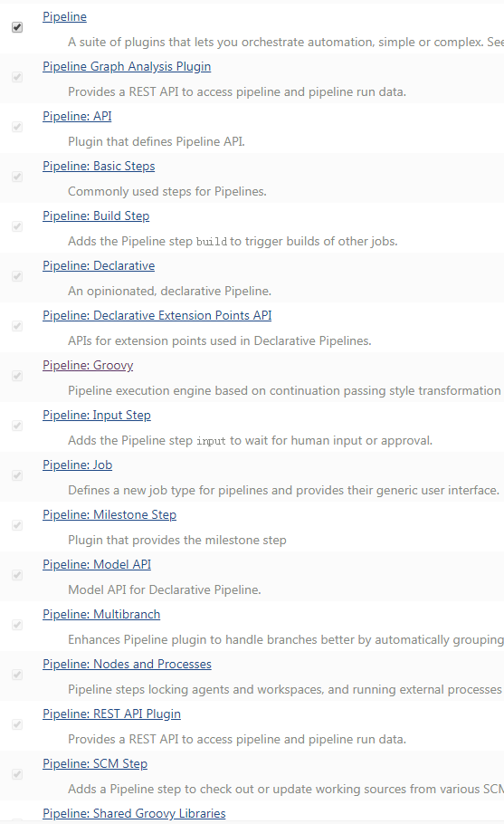Screen dimensions: 504x824
Task: Visit the Pipeline: Build Step page
Action: (96, 216)
